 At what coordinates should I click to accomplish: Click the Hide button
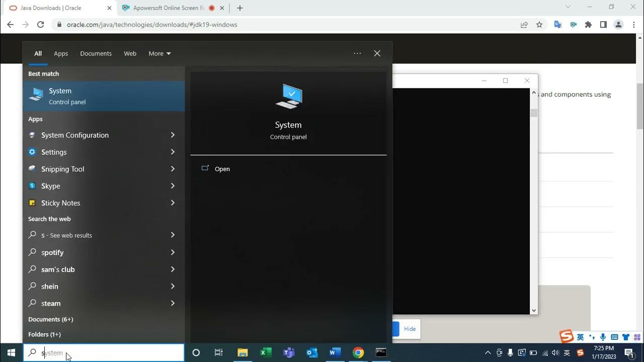410,329
